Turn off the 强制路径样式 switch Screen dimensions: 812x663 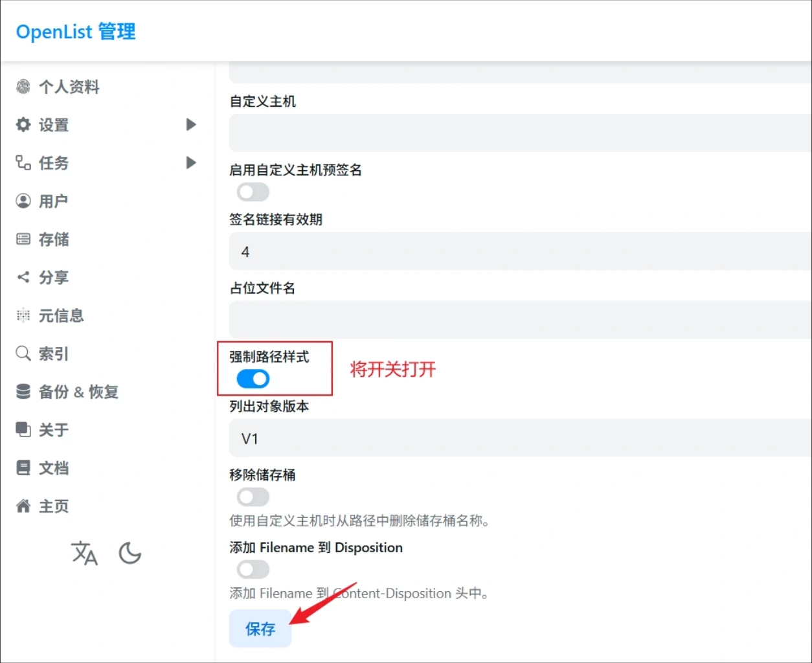[x=253, y=379]
